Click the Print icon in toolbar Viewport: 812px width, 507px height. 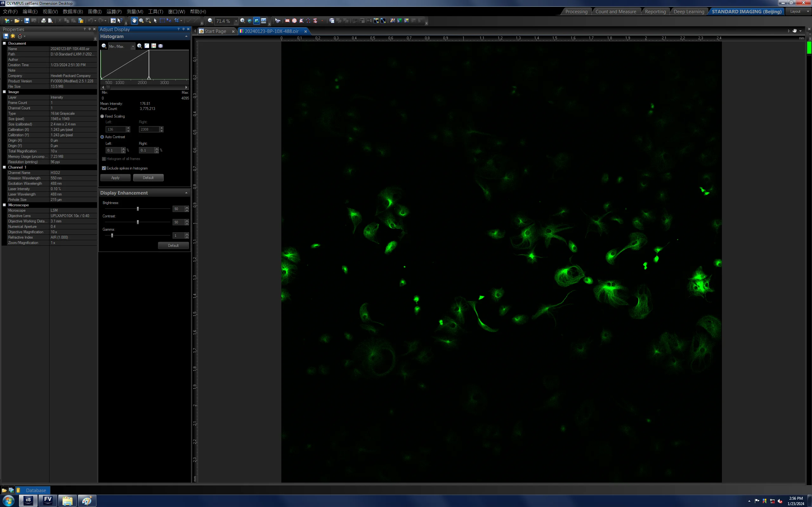pos(43,21)
